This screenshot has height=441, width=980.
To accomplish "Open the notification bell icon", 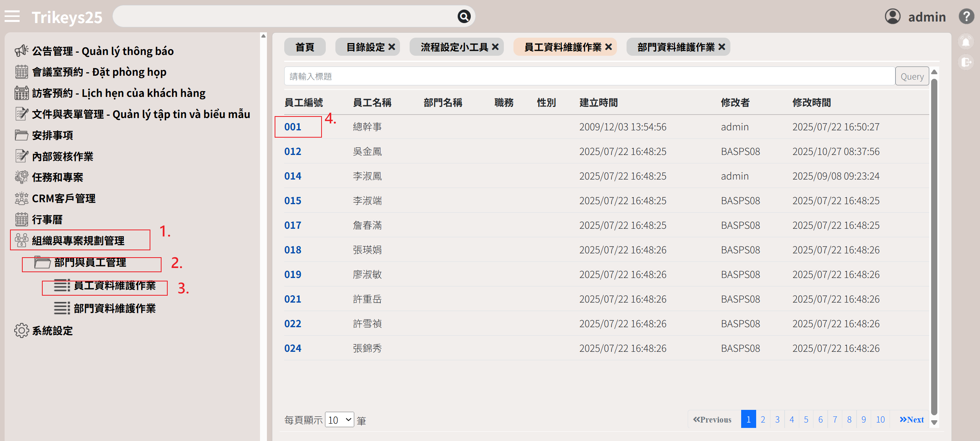I will (x=966, y=42).
